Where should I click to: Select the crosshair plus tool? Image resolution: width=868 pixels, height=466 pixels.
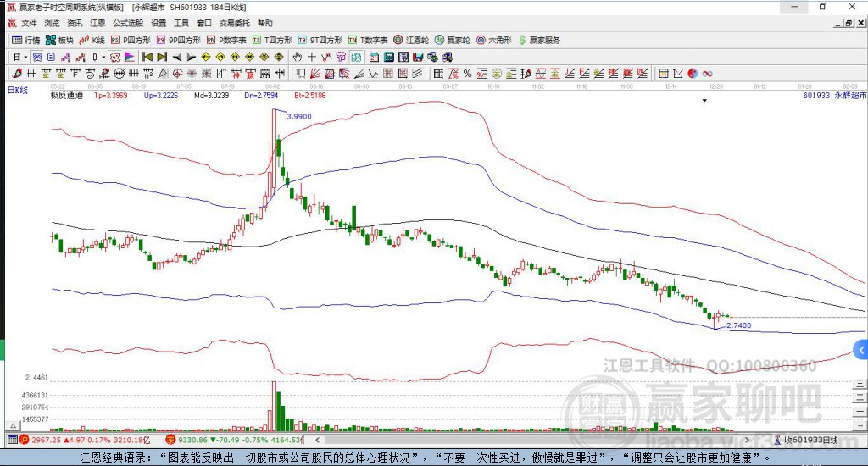coord(312,57)
